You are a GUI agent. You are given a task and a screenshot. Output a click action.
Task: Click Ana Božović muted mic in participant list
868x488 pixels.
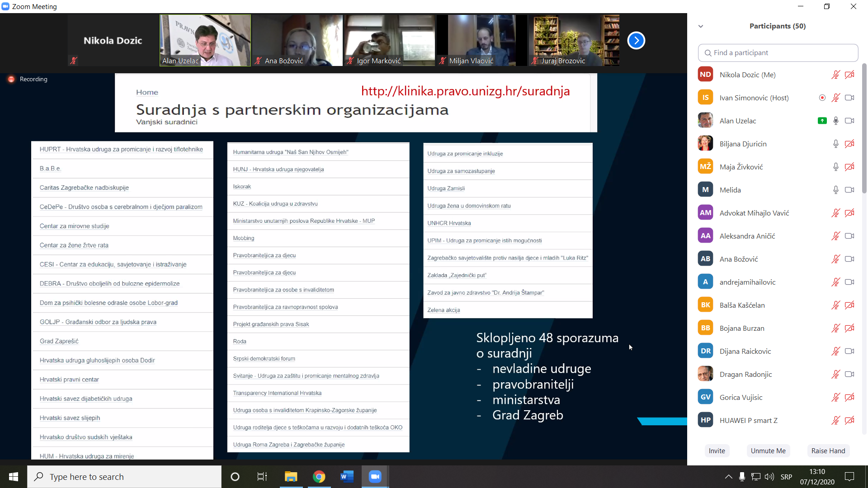coord(835,259)
